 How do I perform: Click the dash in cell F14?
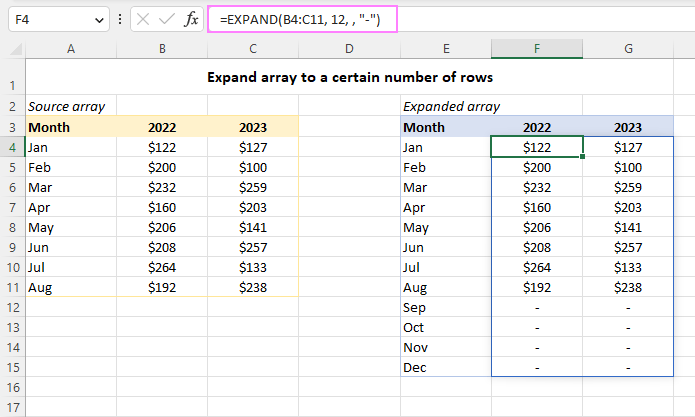[537, 347]
